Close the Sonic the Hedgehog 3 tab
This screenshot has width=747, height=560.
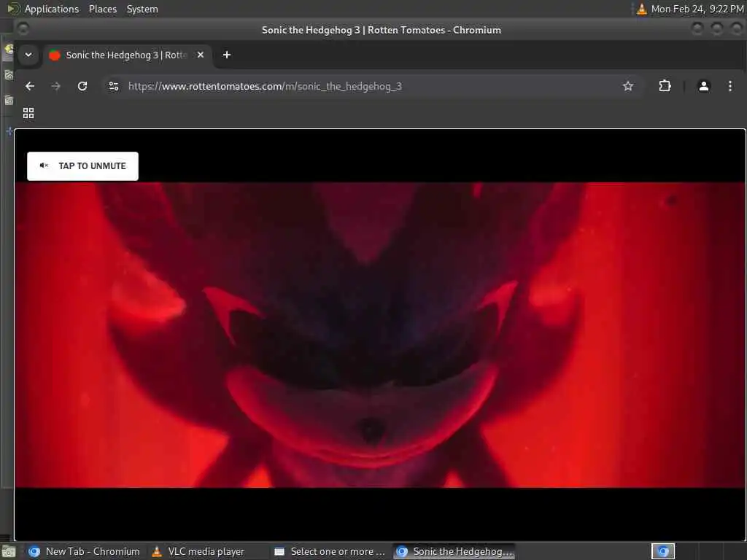point(201,55)
